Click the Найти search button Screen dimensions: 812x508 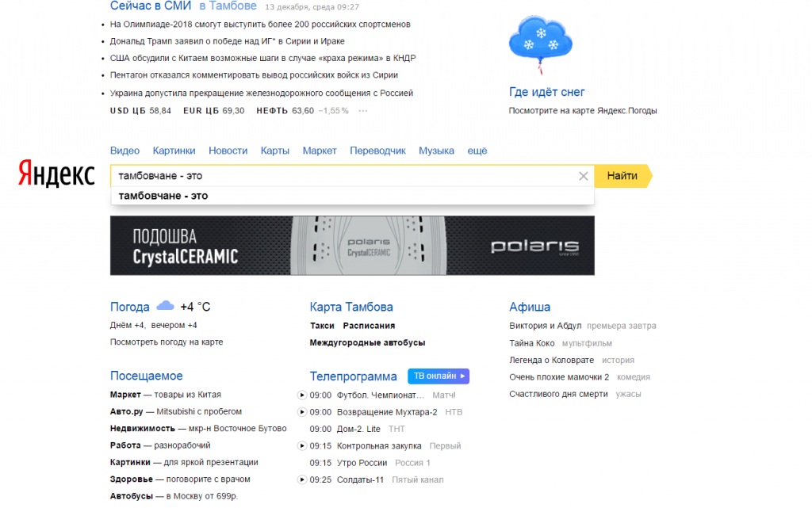click(x=623, y=176)
